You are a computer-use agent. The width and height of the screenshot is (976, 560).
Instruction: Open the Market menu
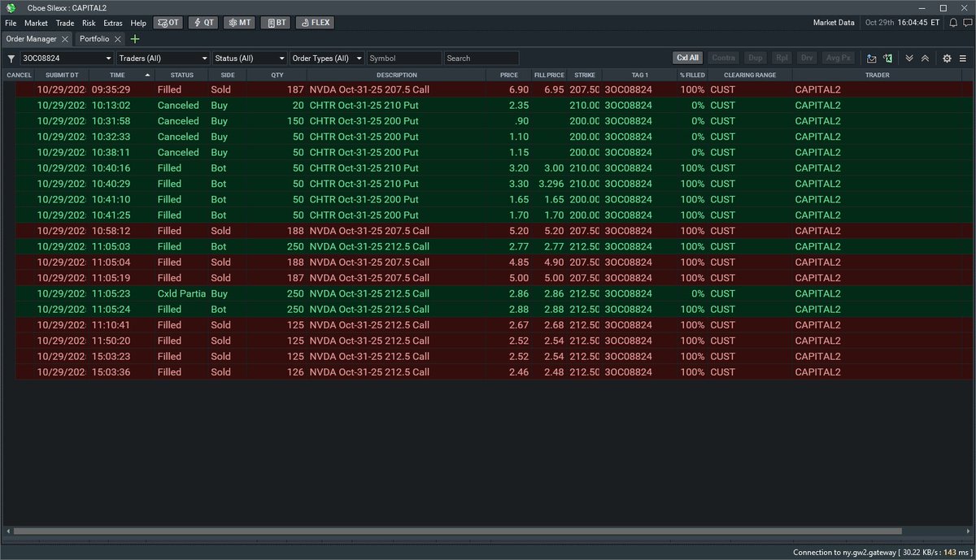[36, 23]
